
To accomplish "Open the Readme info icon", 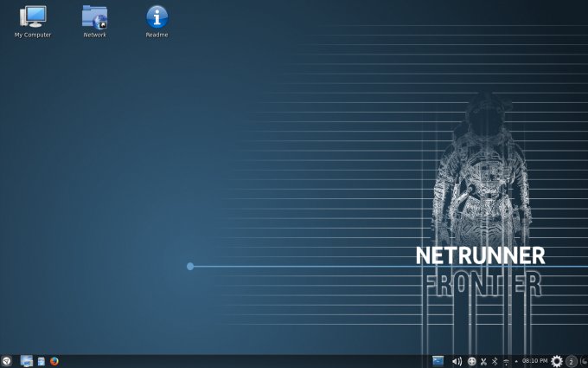I will (x=157, y=16).
